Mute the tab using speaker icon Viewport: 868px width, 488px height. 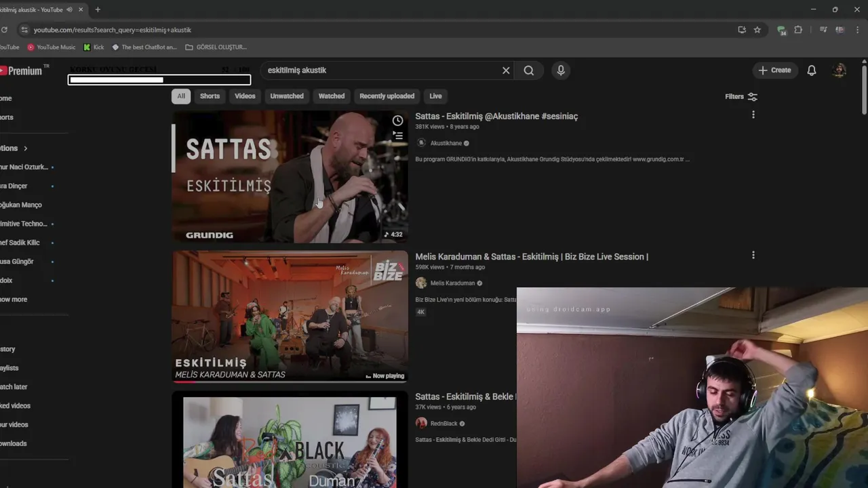pyautogui.click(x=69, y=9)
